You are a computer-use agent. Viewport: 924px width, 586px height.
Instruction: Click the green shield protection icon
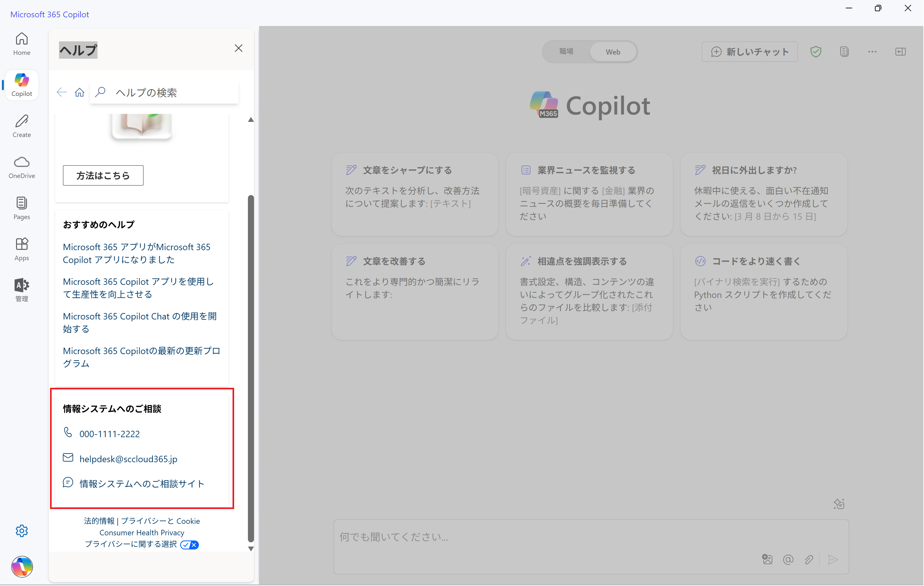click(815, 51)
